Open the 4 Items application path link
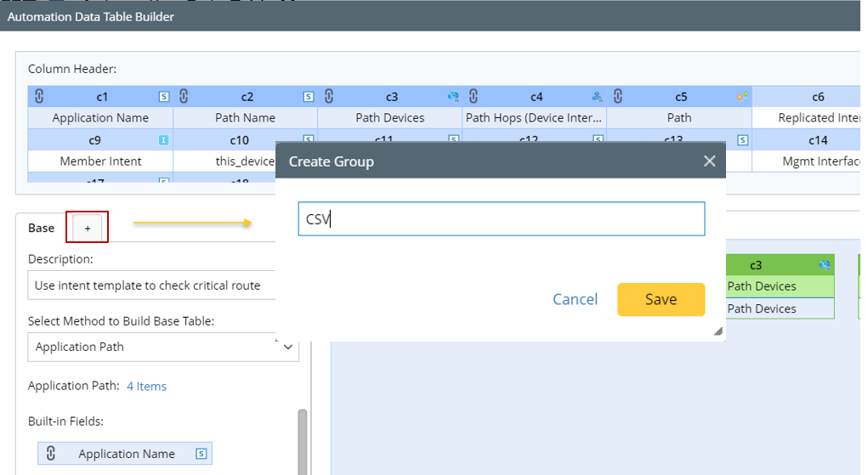The height and width of the screenshot is (475, 868). 146,386
